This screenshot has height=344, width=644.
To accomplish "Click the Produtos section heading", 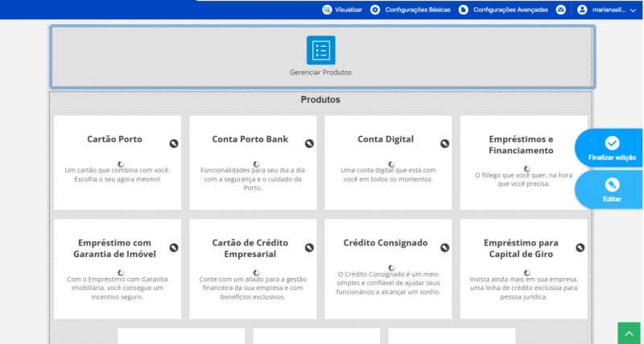I will [320, 99].
